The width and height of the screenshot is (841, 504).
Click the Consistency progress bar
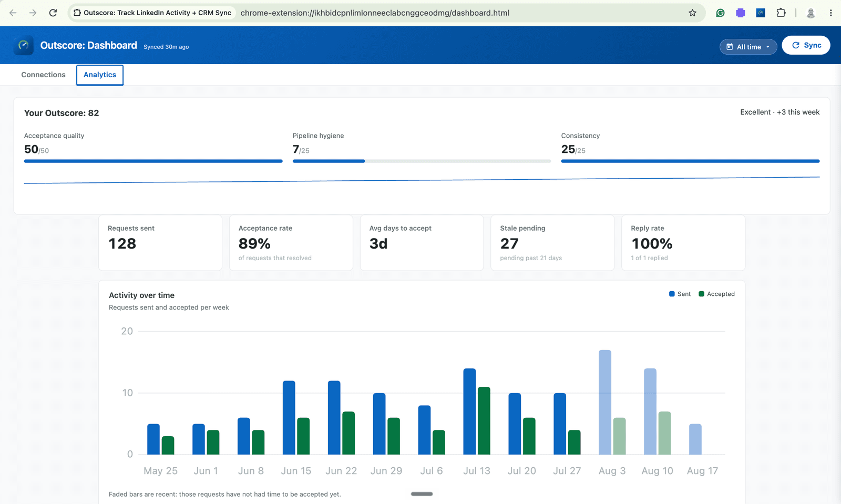690,161
